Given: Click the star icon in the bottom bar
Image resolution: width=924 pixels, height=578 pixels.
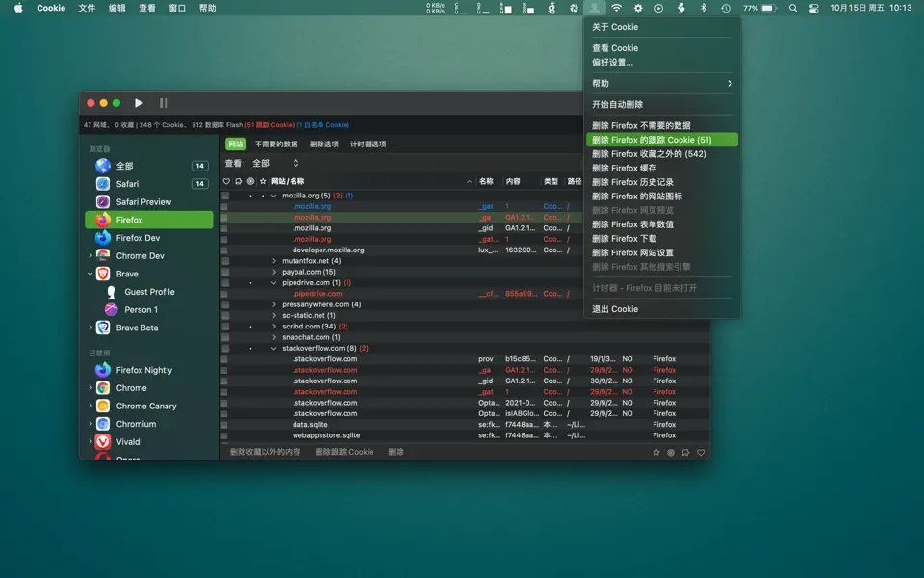Looking at the screenshot, I should click(x=656, y=452).
